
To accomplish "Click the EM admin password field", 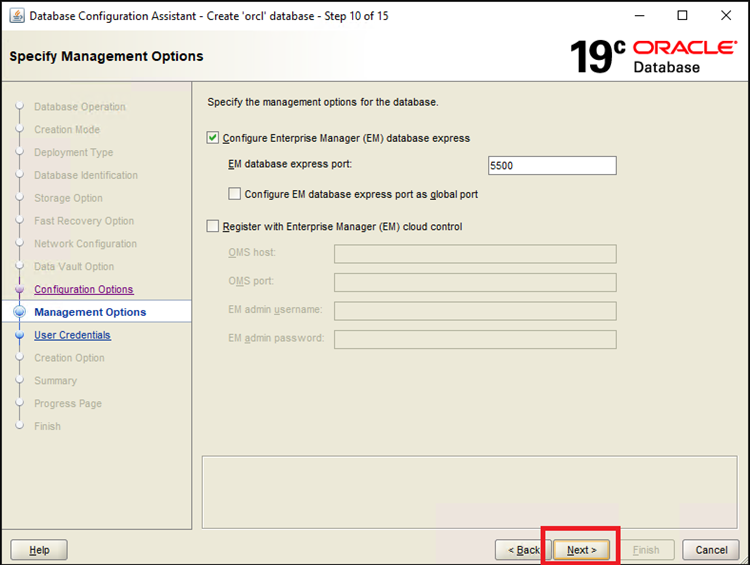I will (x=475, y=340).
